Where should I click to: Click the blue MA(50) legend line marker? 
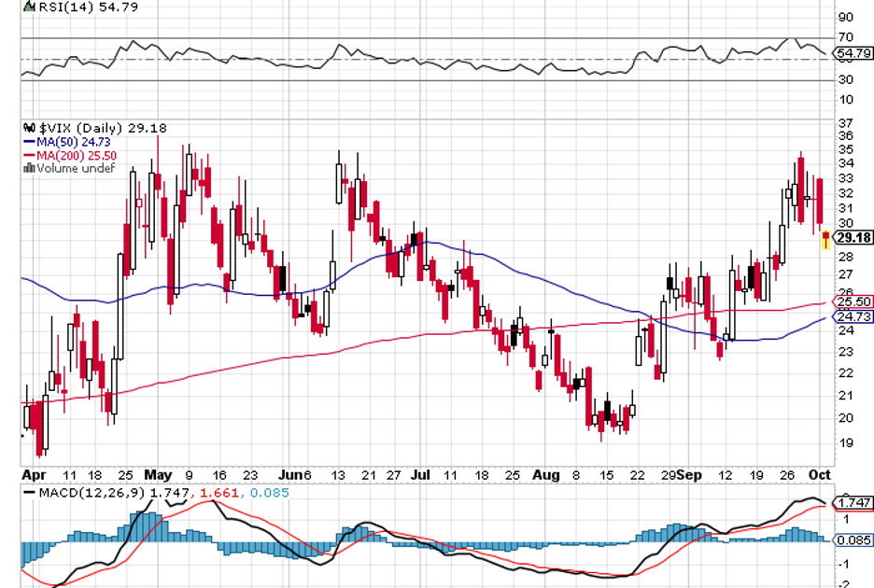[x=29, y=142]
